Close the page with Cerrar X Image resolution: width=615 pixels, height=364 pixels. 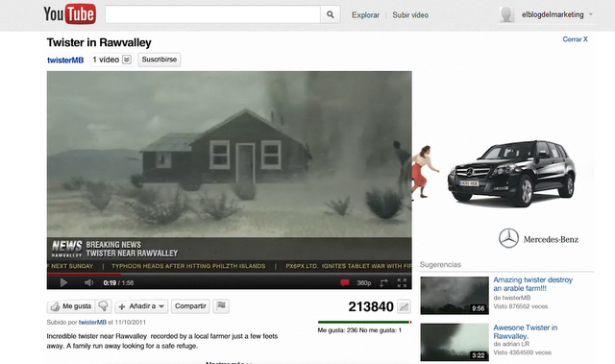pos(575,39)
